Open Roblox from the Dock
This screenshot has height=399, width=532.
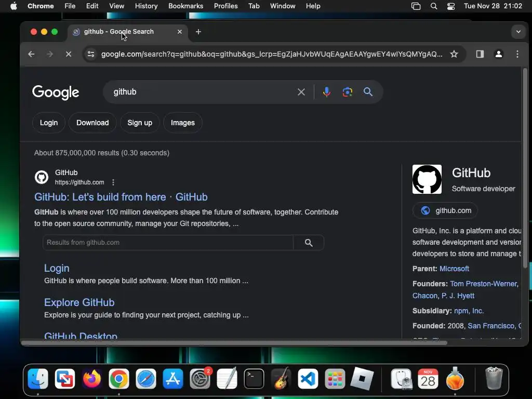pyautogui.click(x=362, y=379)
